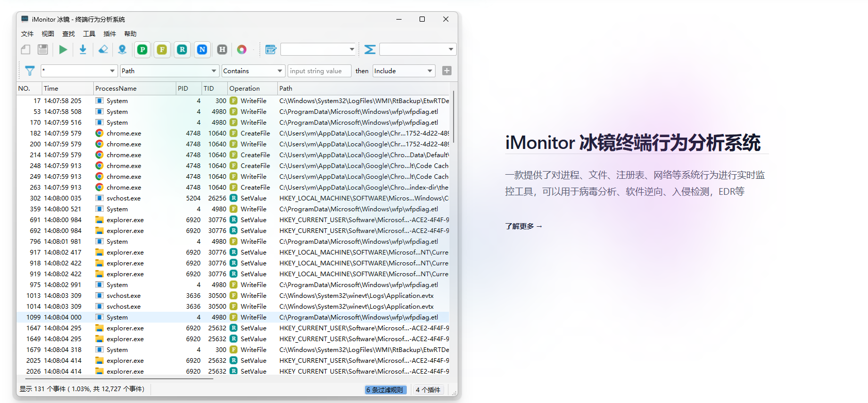Sort by the TID column header
Screen dimensions: 868x403
point(215,88)
